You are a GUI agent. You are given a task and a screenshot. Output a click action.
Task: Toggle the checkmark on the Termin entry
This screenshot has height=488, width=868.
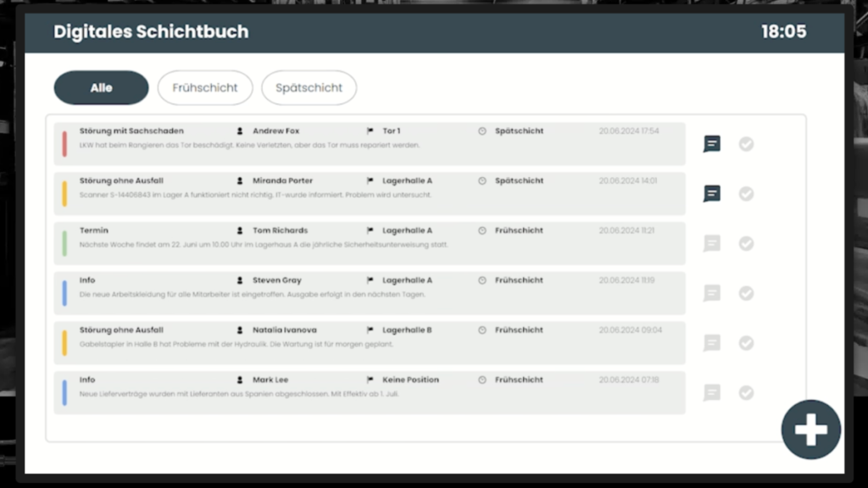pos(747,243)
